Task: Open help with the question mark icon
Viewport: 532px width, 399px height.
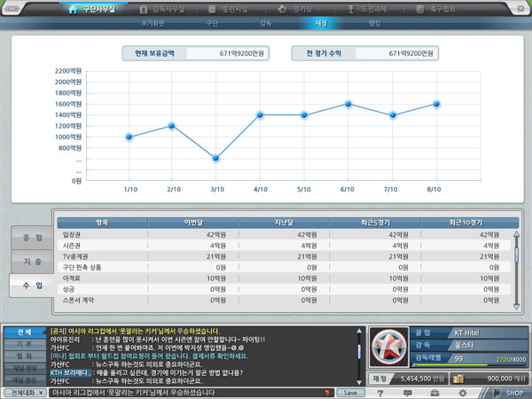Action: point(380,393)
